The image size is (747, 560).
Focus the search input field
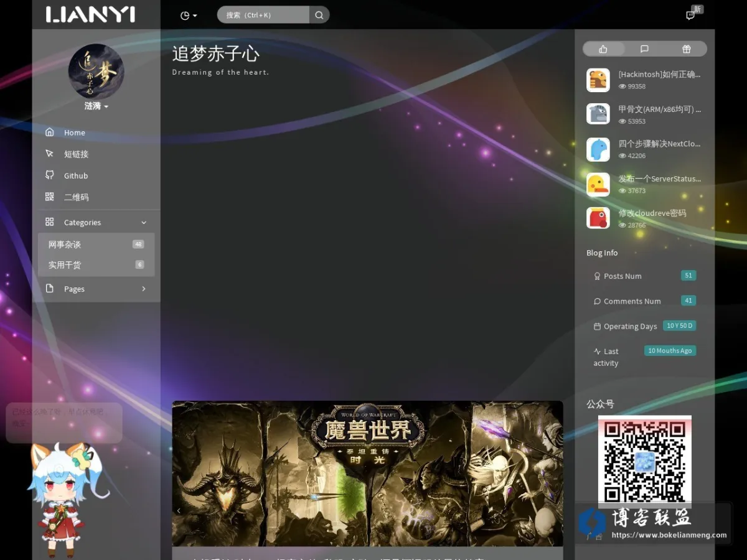click(x=263, y=15)
